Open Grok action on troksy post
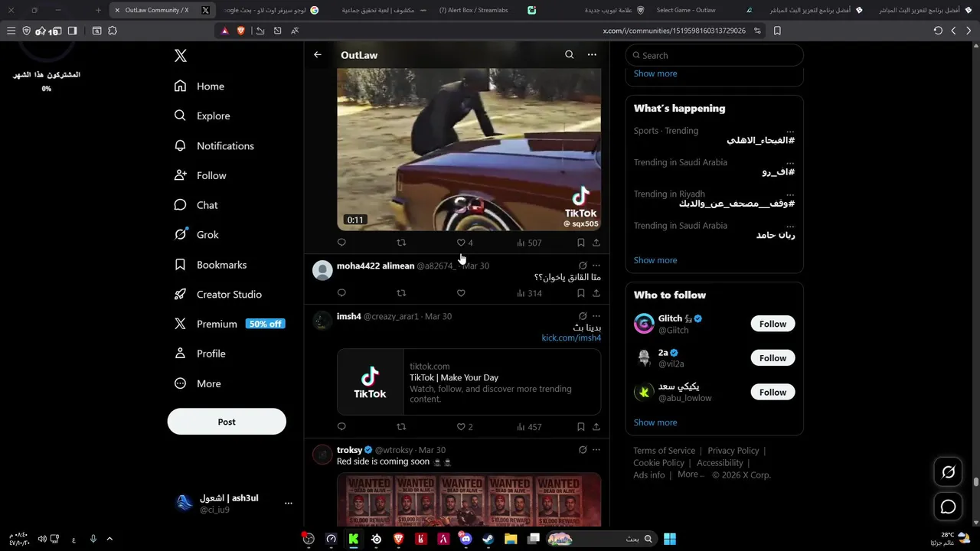This screenshot has width=980, height=551. [583, 450]
